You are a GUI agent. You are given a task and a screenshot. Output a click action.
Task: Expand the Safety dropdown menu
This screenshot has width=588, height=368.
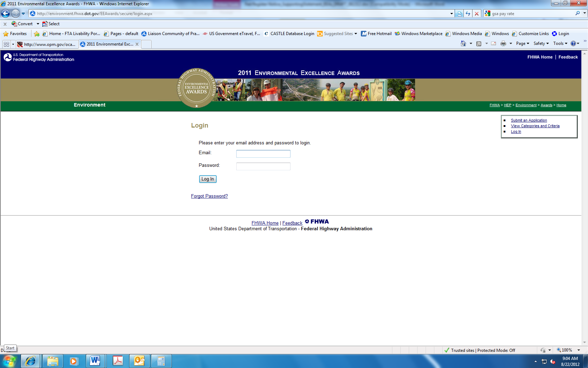click(541, 43)
